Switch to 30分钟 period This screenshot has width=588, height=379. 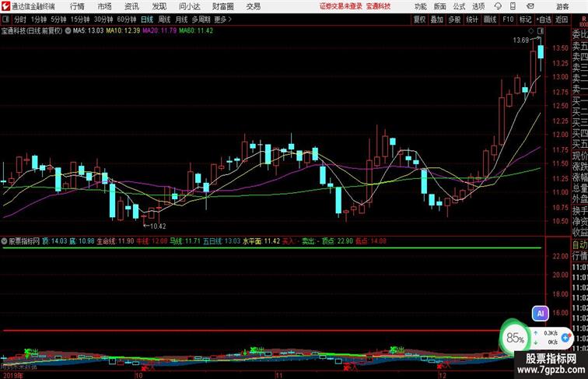click(x=103, y=19)
